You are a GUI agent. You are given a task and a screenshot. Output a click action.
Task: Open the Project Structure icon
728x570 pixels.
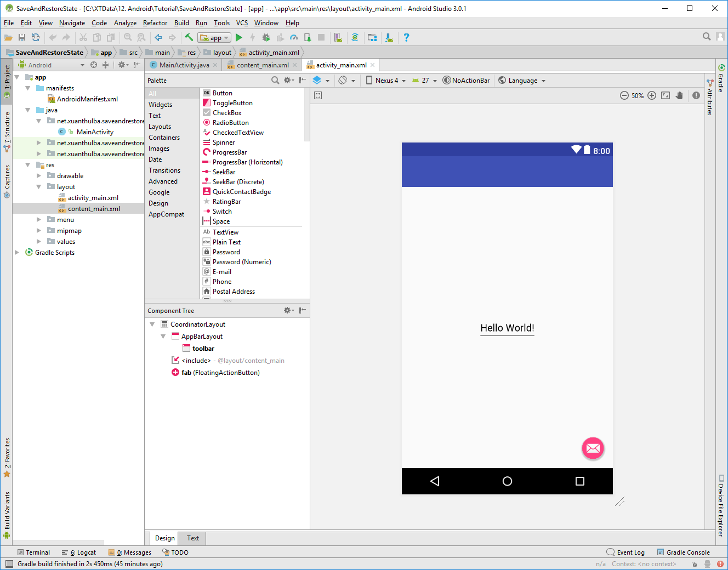pyautogui.click(x=372, y=37)
